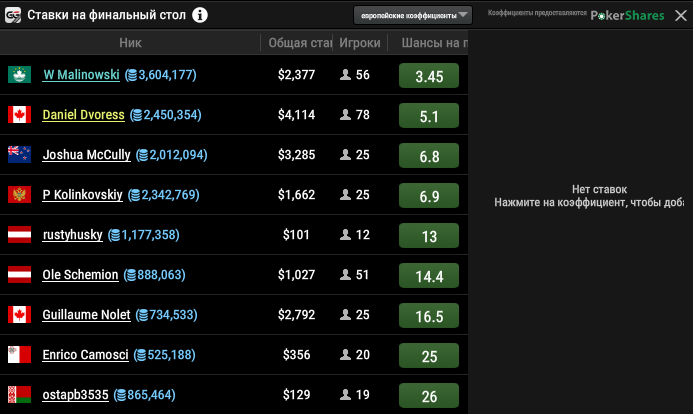This screenshot has width=693, height=414.
Task: Click the New Zealand flag beside Joshua McCully
Action: tap(19, 155)
